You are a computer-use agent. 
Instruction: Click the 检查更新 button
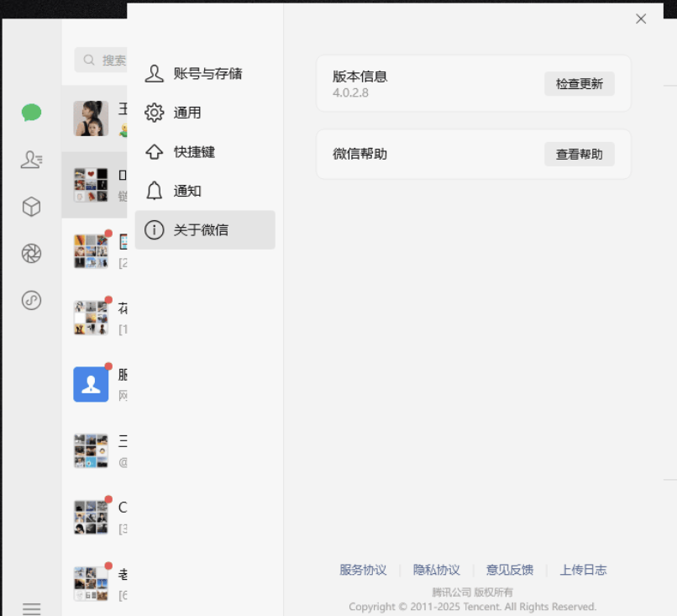point(579,84)
